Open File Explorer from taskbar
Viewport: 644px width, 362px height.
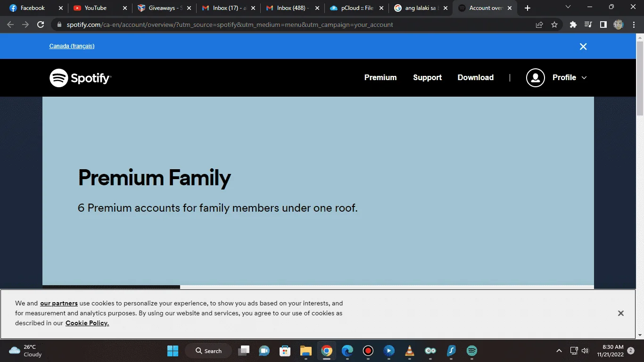click(306, 351)
